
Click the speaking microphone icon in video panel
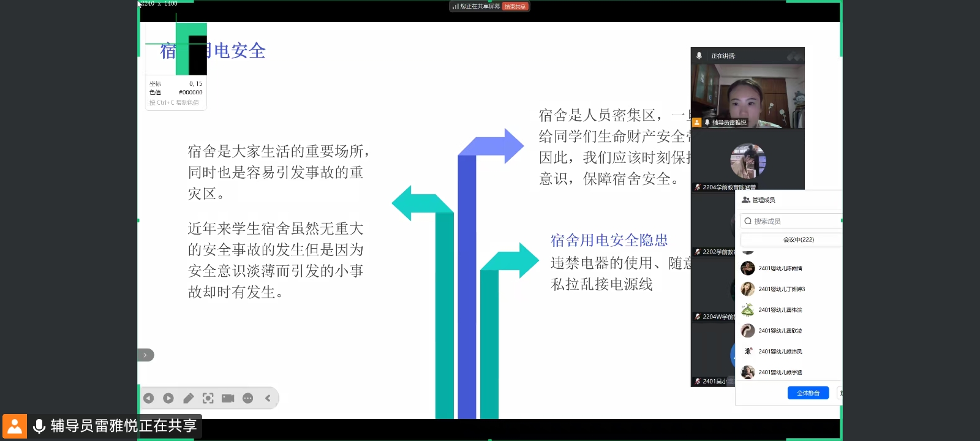(699, 56)
